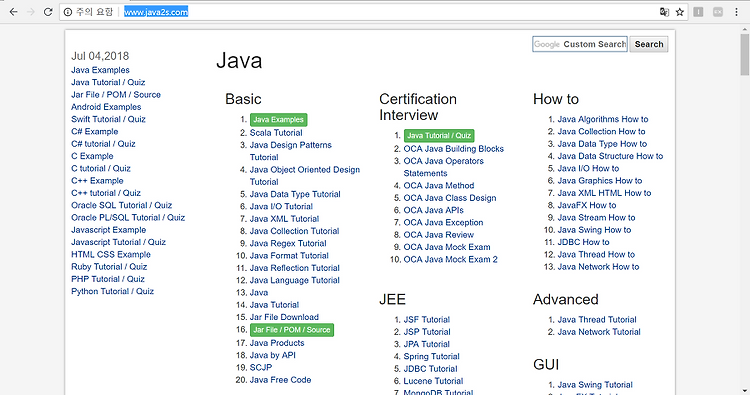Image resolution: width=750 pixels, height=395 pixels.
Task: Open C Example sidebar link
Action: [x=92, y=156]
